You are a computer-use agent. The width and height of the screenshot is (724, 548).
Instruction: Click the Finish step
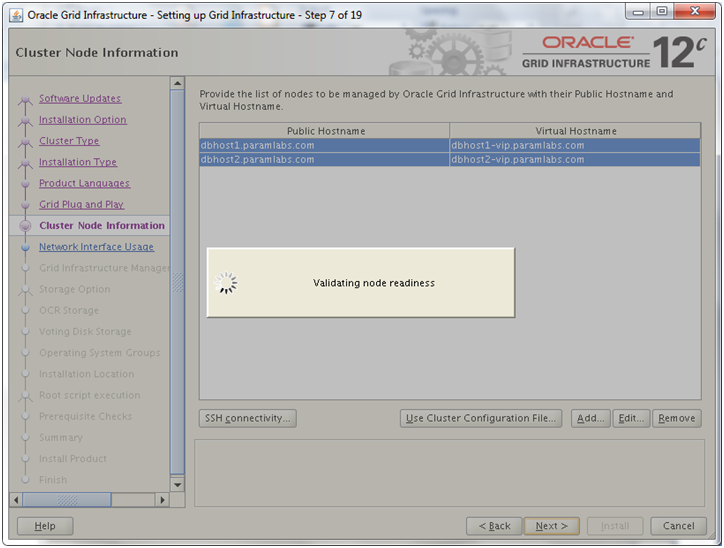click(x=53, y=481)
